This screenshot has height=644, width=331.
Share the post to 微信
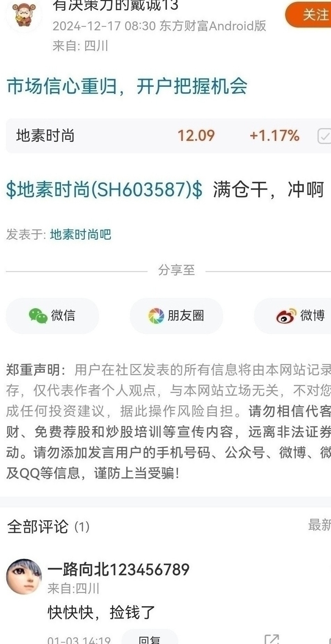[x=52, y=315]
